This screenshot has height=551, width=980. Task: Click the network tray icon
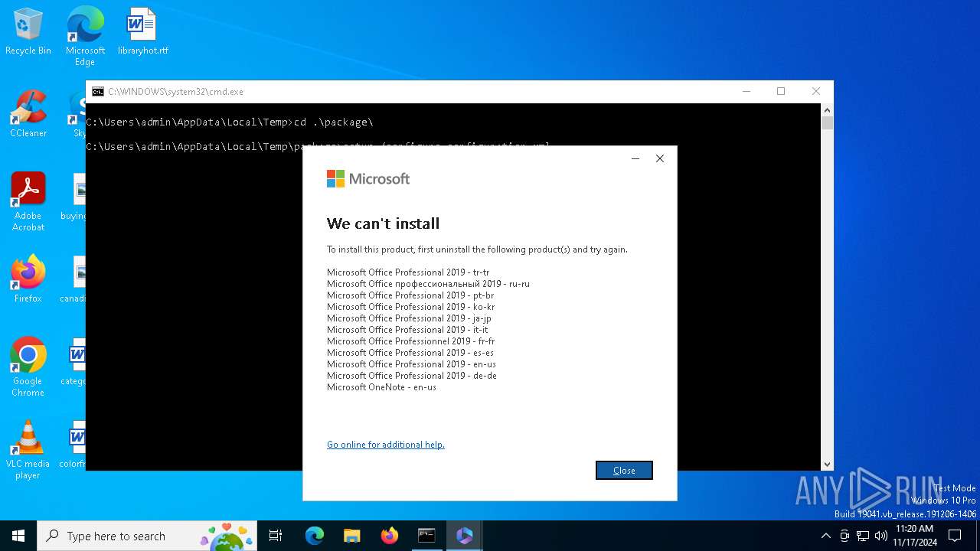click(863, 536)
